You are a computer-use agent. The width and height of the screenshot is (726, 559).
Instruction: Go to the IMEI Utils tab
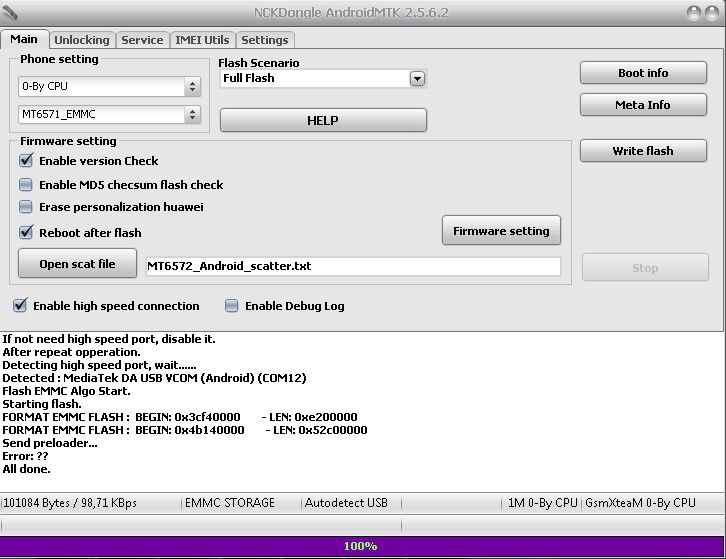click(x=202, y=40)
